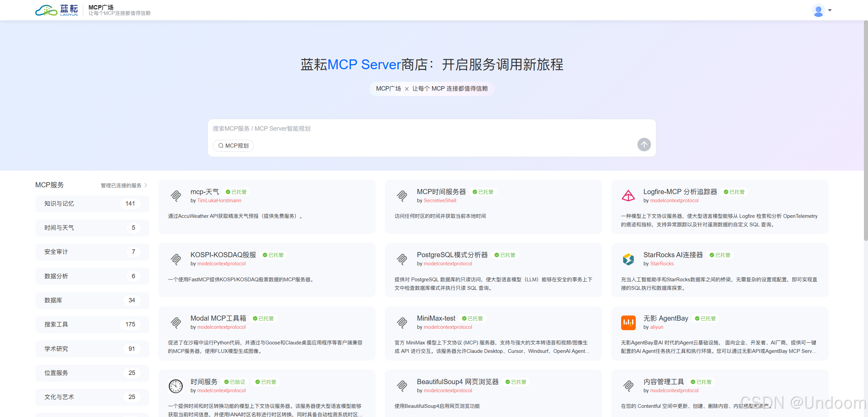Select 数据库 category

pos(92,300)
